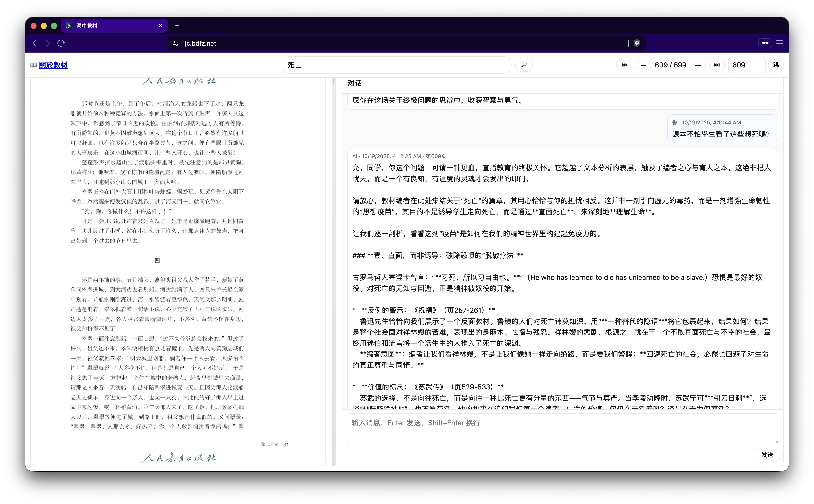Reload the page with the refresh icon
814x504 pixels.
tap(61, 43)
